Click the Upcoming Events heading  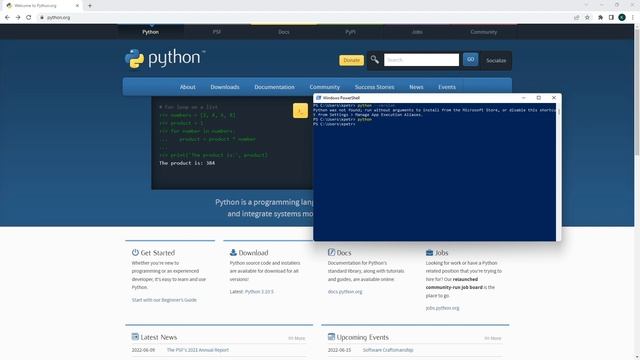[x=358, y=337]
